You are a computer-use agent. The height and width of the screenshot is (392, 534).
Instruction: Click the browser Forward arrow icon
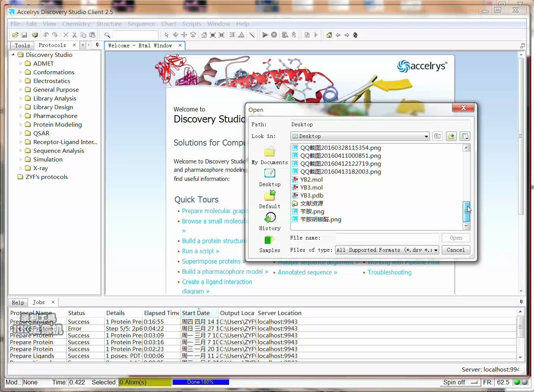pyautogui.click(x=347, y=35)
